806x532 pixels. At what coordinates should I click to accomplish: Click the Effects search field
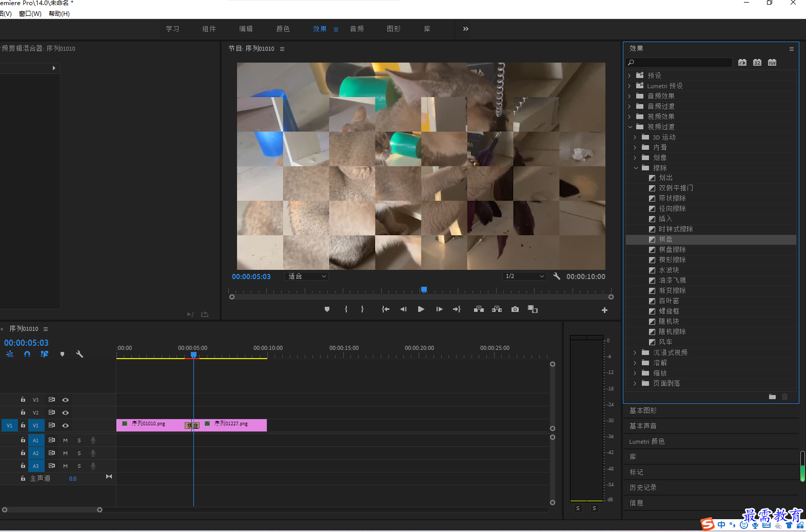tap(680, 63)
